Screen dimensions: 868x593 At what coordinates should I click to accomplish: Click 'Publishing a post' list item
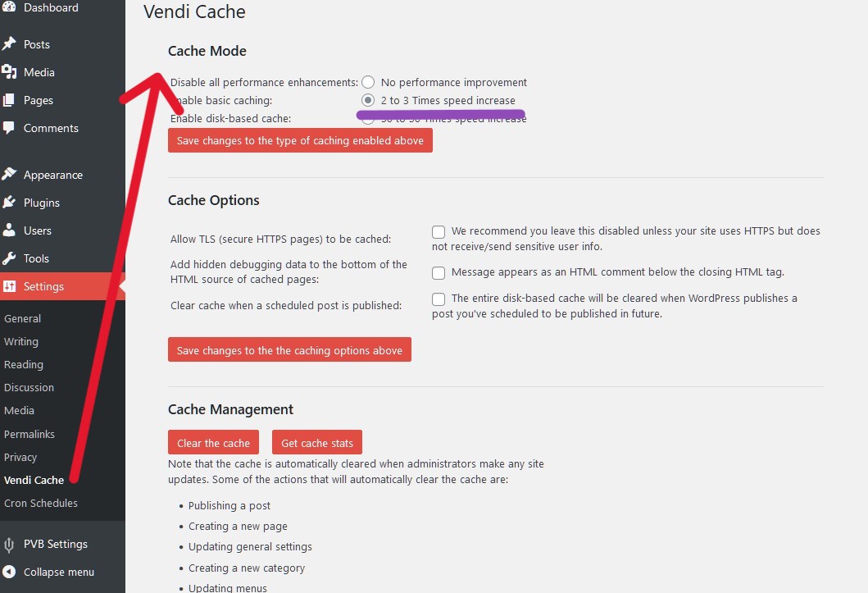tap(229, 505)
